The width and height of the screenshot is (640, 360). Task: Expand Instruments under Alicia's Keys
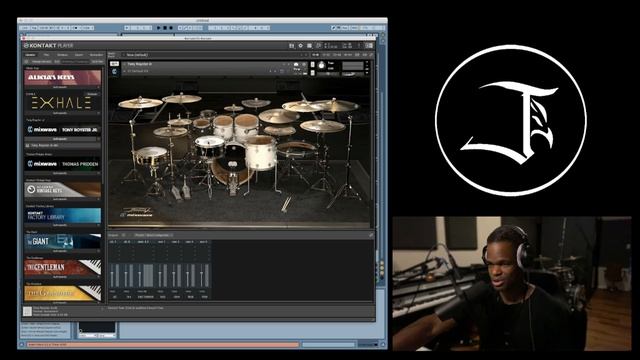pos(61,87)
